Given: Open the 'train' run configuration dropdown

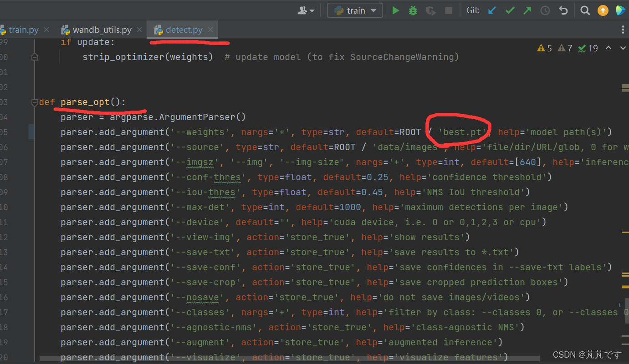Looking at the screenshot, I should tap(355, 10).
